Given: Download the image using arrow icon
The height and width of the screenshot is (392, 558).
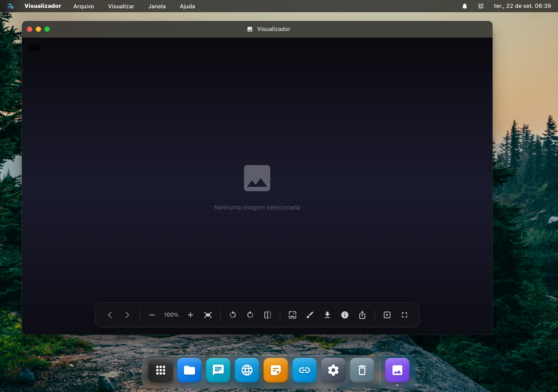Looking at the screenshot, I should pos(327,315).
